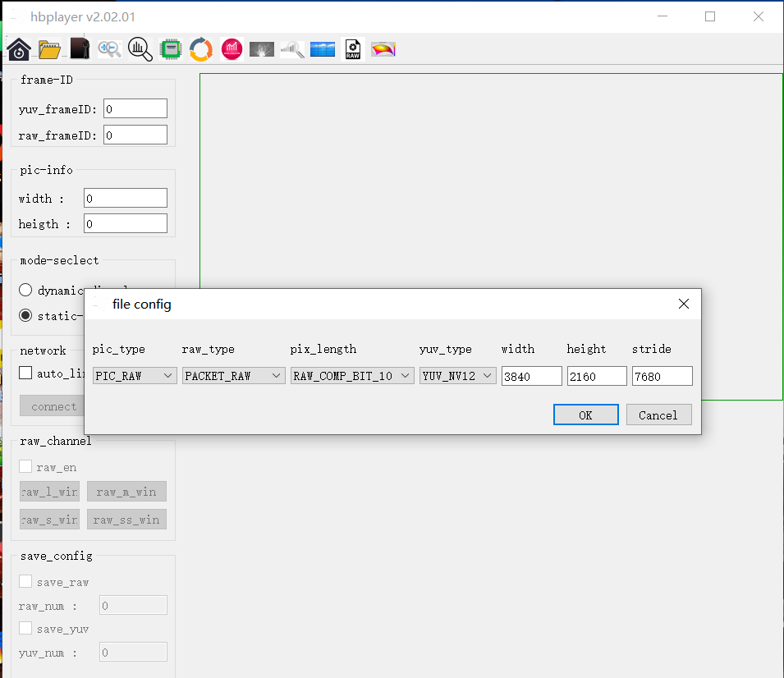Open the RAW file icon
The width and height of the screenshot is (784, 678).
(x=353, y=49)
